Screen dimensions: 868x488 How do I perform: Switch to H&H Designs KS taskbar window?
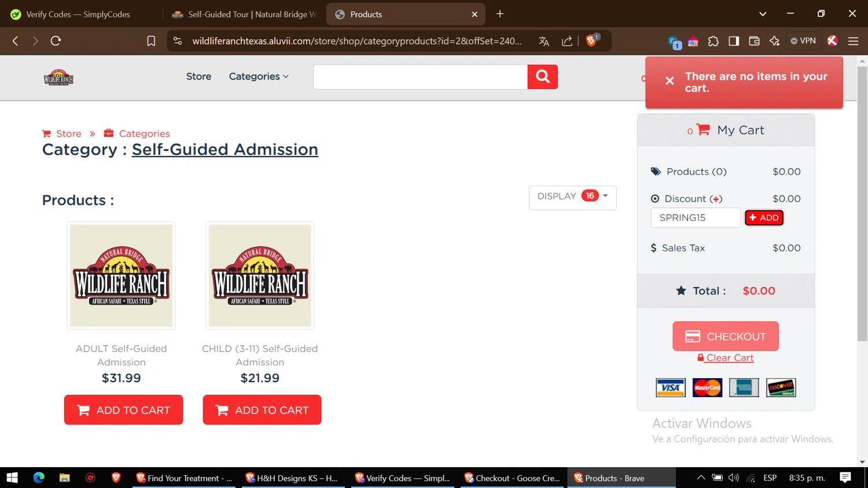(x=293, y=478)
